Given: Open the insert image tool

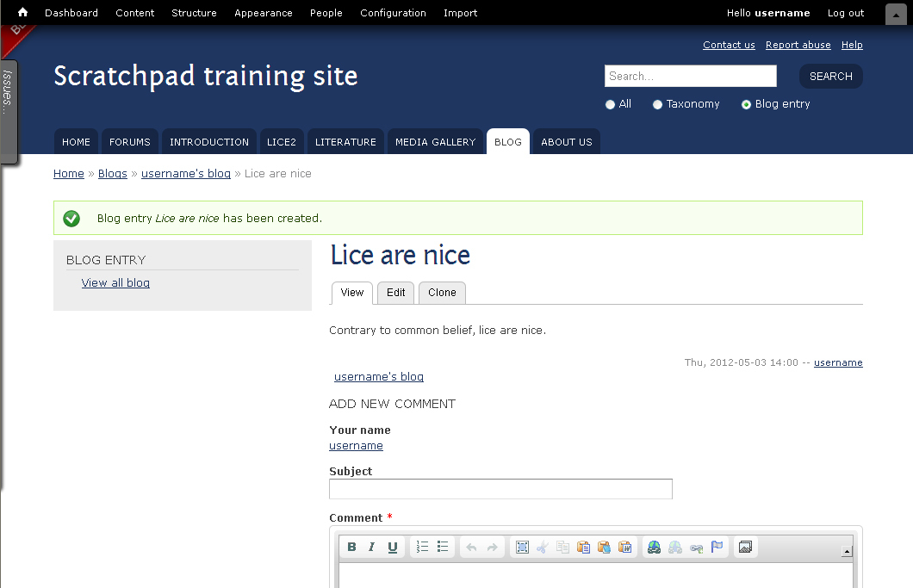Looking at the screenshot, I should pos(745,547).
